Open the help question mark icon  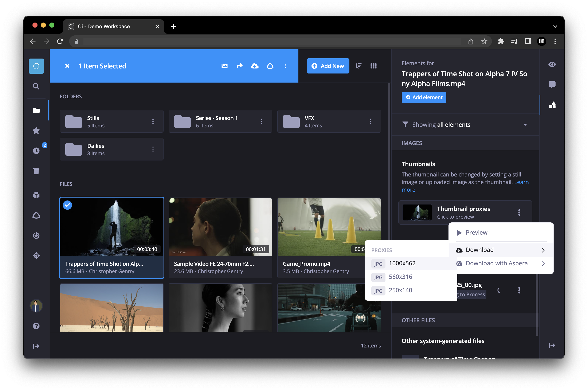[36, 326]
